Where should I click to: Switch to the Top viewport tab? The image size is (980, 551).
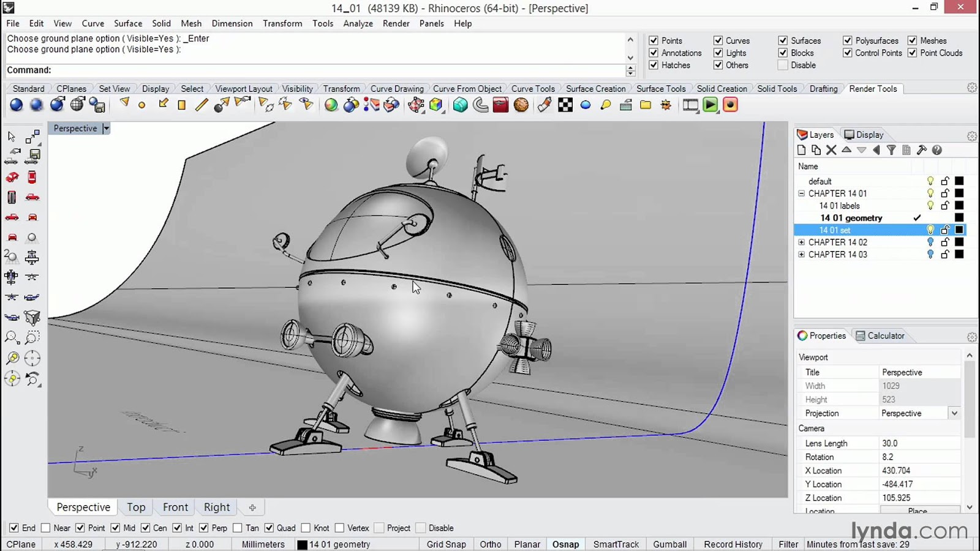click(x=136, y=507)
